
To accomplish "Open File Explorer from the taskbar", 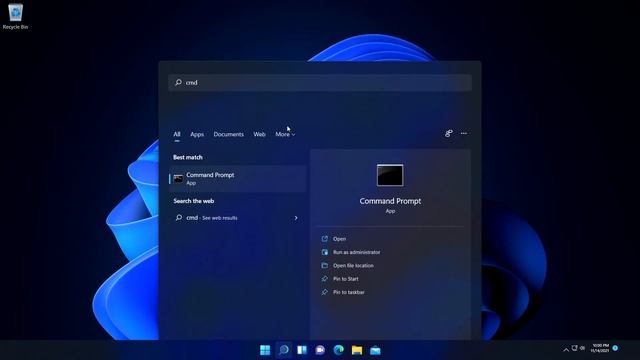I will pyautogui.click(x=357, y=350).
